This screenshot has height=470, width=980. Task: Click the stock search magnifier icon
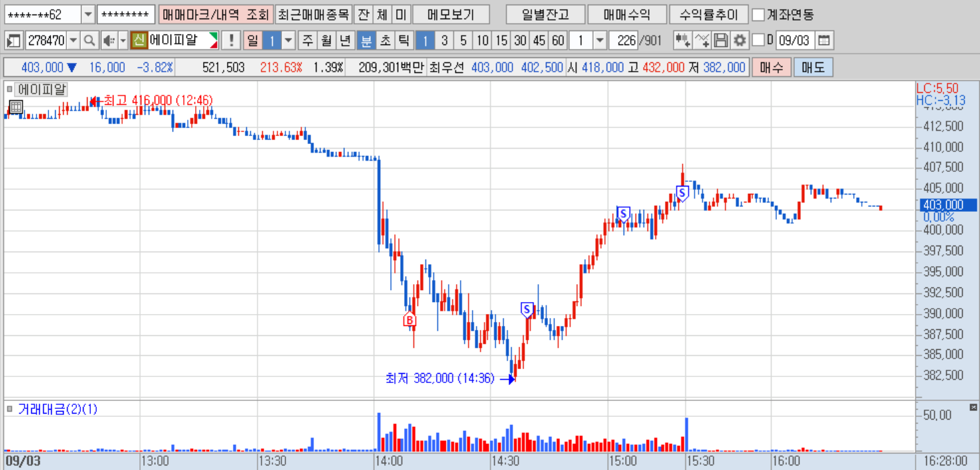89,40
